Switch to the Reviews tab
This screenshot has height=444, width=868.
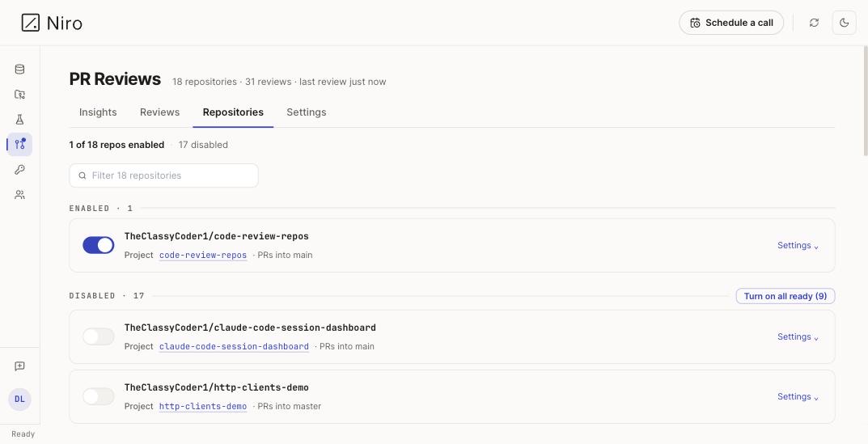[160, 112]
